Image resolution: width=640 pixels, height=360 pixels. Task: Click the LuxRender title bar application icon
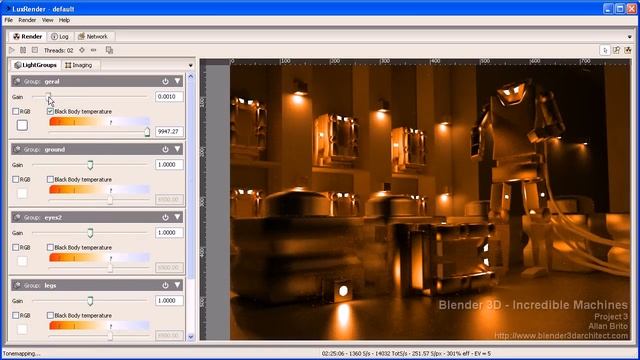pyautogui.click(x=7, y=9)
